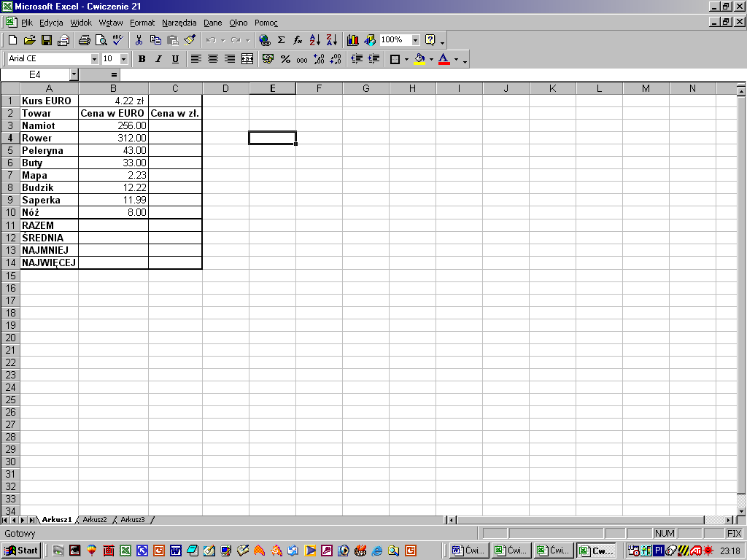Open the zoom percentage dropdown
This screenshot has width=747, height=560.
[415, 40]
